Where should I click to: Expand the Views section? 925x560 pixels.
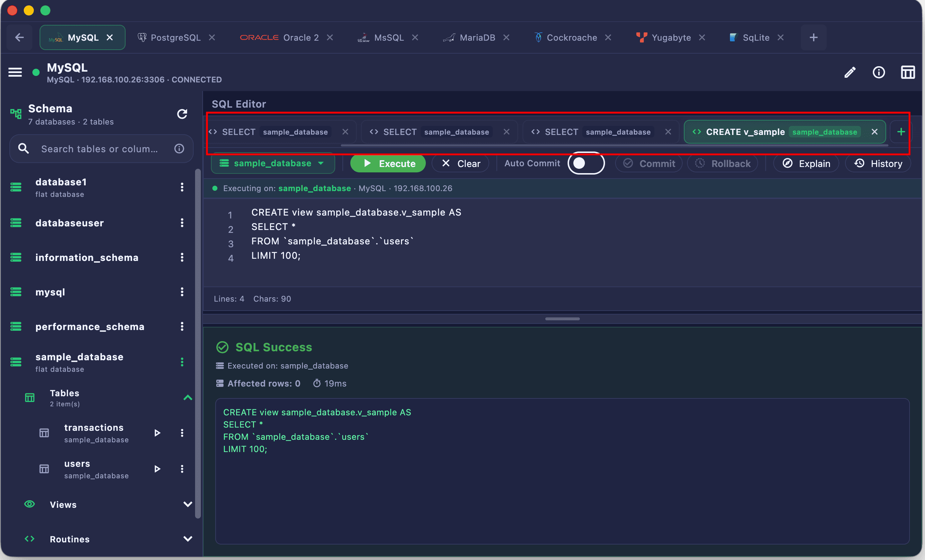(x=188, y=505)
